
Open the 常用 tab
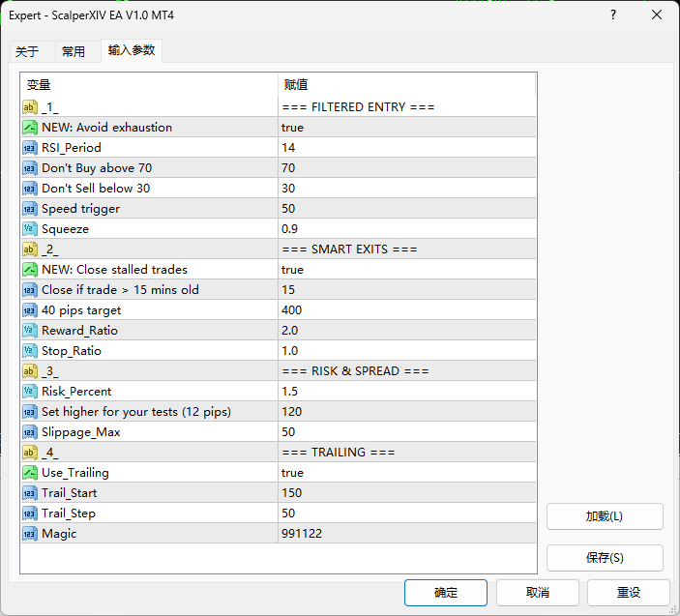[x=74, y=51]
